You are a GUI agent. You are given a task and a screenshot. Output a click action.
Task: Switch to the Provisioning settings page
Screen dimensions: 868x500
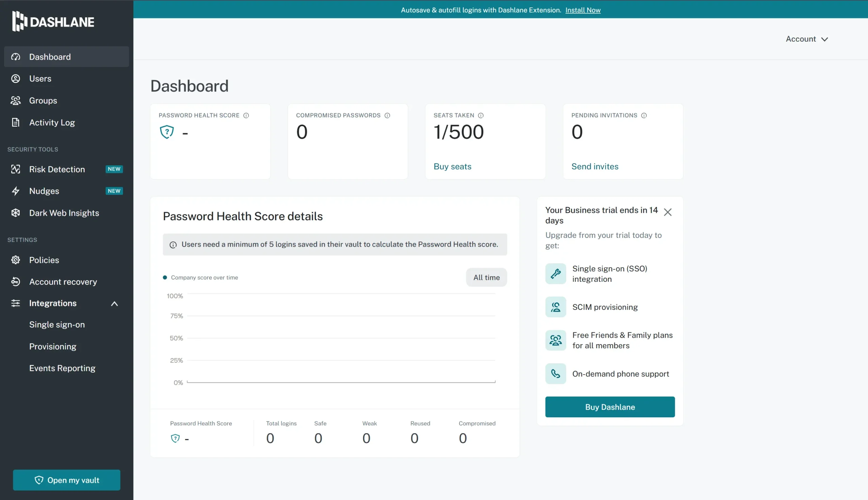click(x=53, y=346)
